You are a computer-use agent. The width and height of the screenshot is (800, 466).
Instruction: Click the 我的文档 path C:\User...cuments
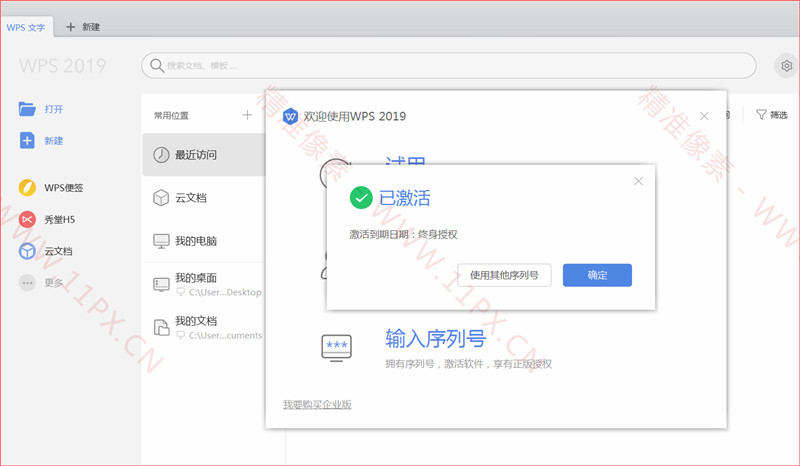coord(226,335)
